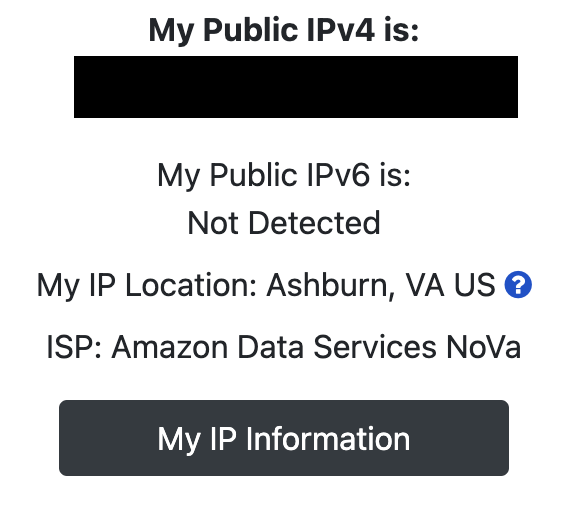The width and height of the screenshot is (564, 518).
Task: Click 'Amazon' in the ISP line
Action: [170, 347]
